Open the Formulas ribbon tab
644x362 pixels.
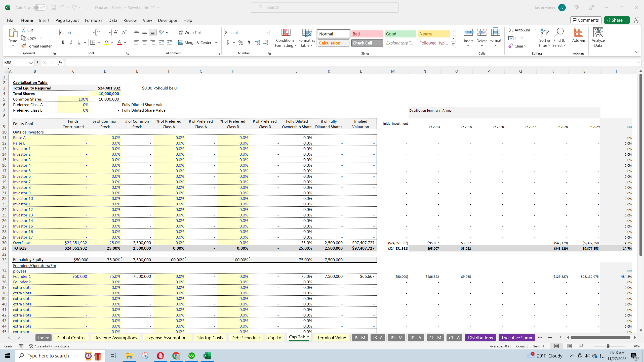pyautogui.click(x=93, y=20)
